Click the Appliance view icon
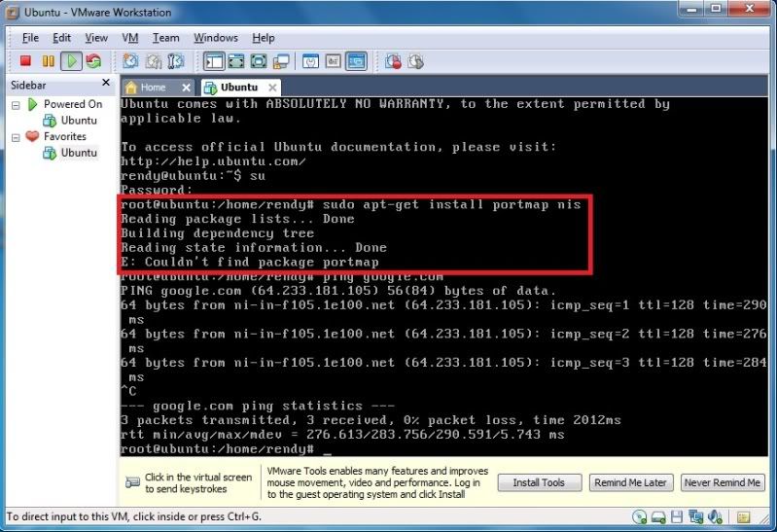This screenshot has height=532, width=777. point(333,61)
